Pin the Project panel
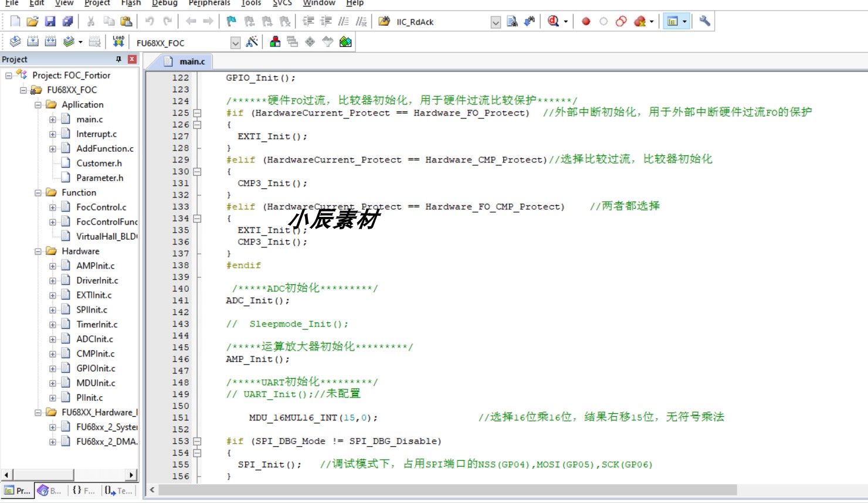The image size is (868, 503). click(x=118, y=59)
